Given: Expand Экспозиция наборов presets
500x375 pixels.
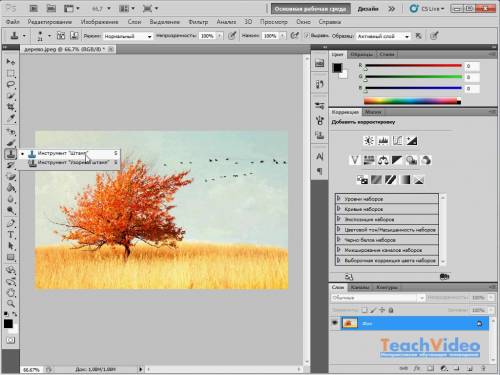Looking at the screenshot, I should tap(339, 219).
